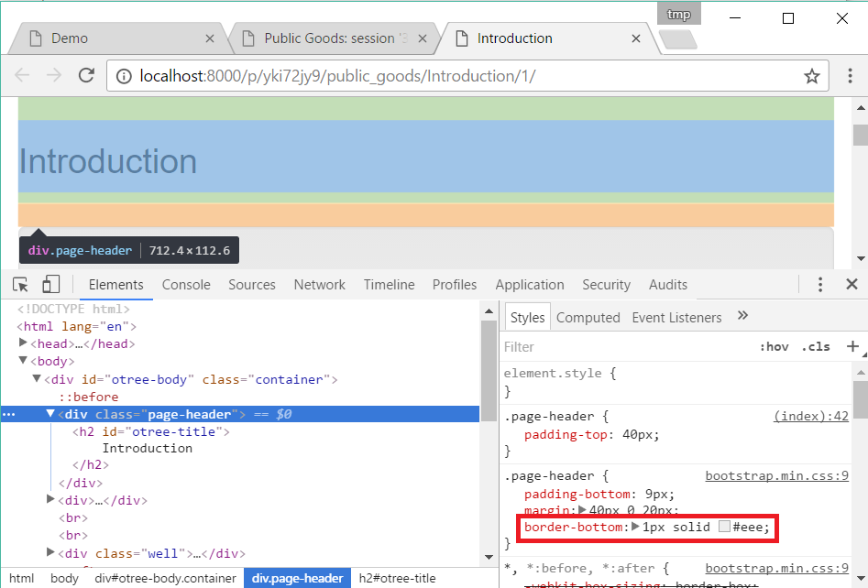The height and width of the screenshot is (588, 868).
Task: Close the DevTools panel
Action: (852, 284)
